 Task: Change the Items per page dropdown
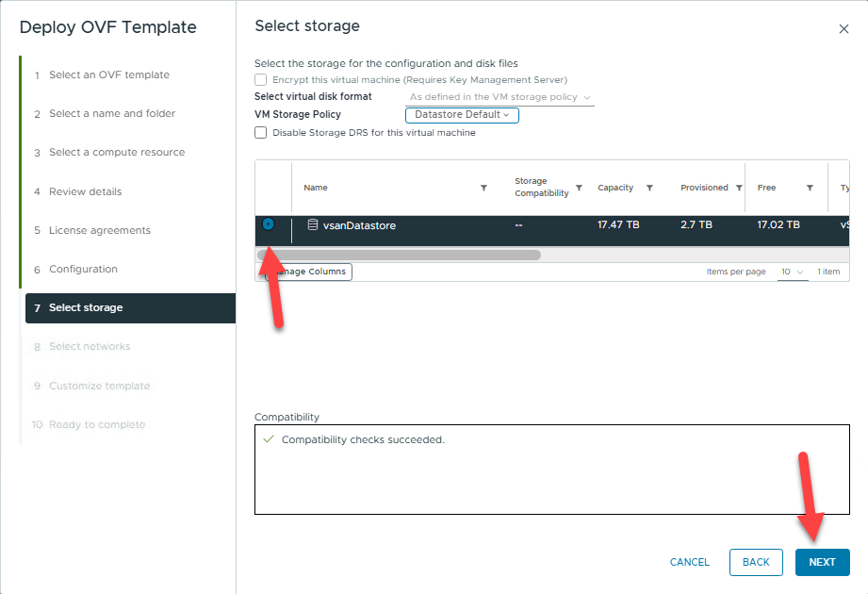(793, 272)
